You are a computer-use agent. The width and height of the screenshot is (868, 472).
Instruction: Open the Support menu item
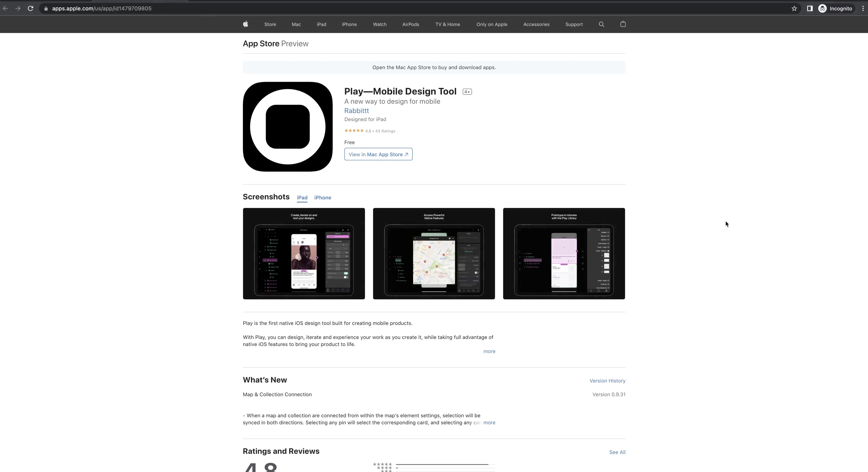point(573,24)
